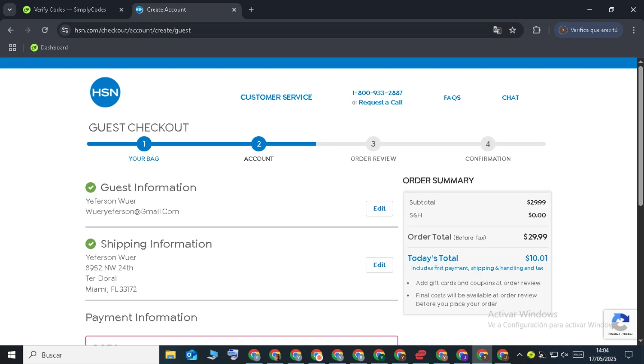Click the 'Today's Total' label

pyautogui.click(x=433, y=258)
